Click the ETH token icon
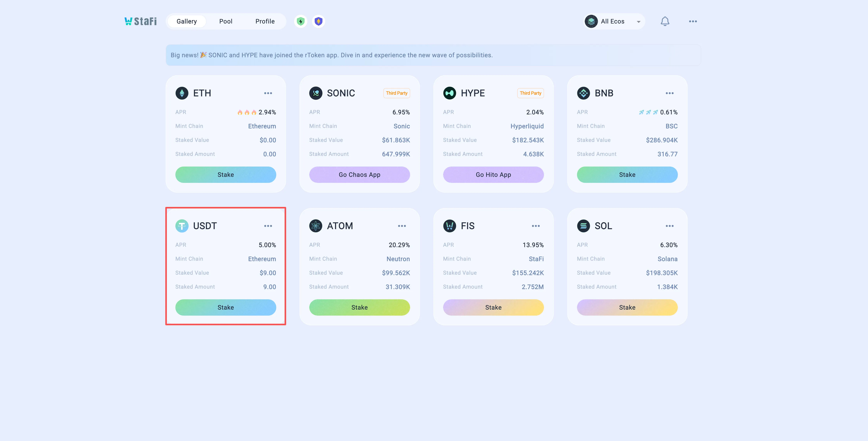Screen dimensions: 868x441 (x=182, y=93)
